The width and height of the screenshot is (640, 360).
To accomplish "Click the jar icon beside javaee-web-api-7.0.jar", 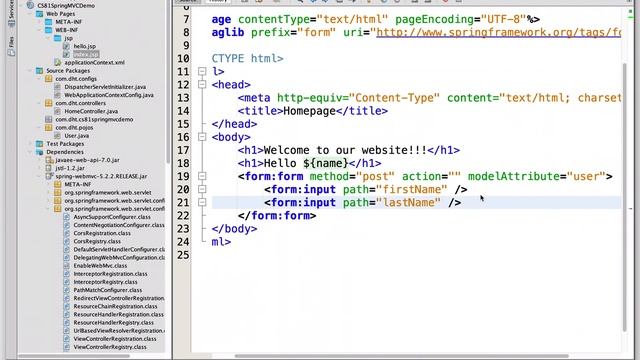I will [49, 160].
